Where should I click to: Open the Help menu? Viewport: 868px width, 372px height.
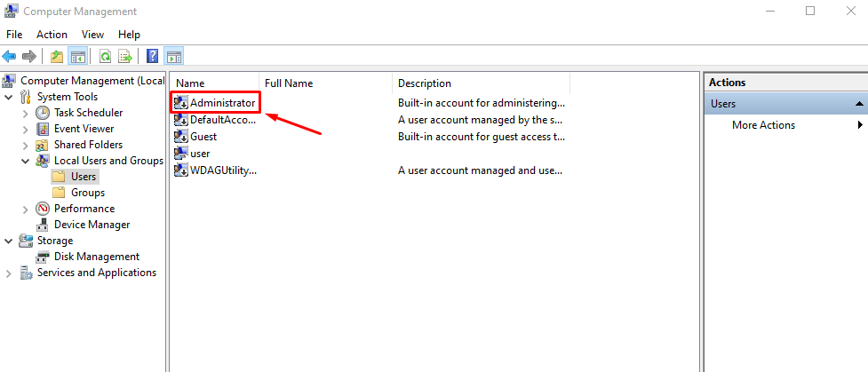tap(129, 35)
